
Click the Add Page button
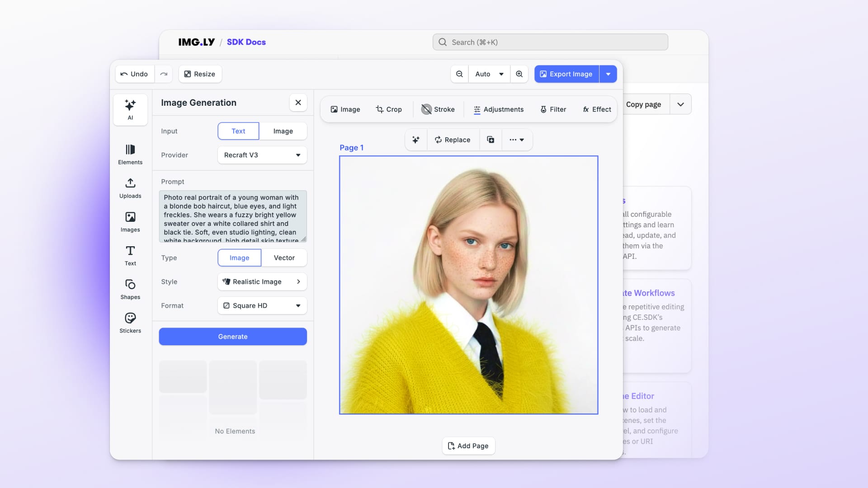coord(468,446)
